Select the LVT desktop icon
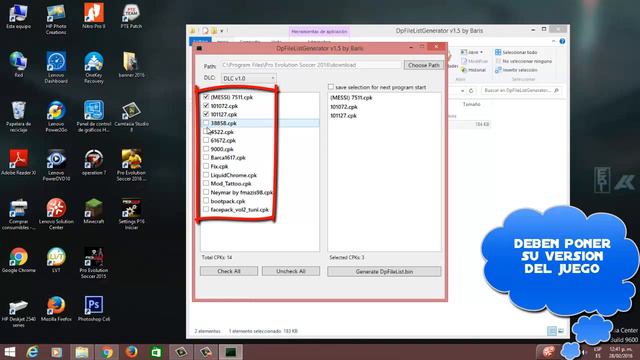This screenshot has width=640, height=360. pyautogui.click(x=56, y=260)
